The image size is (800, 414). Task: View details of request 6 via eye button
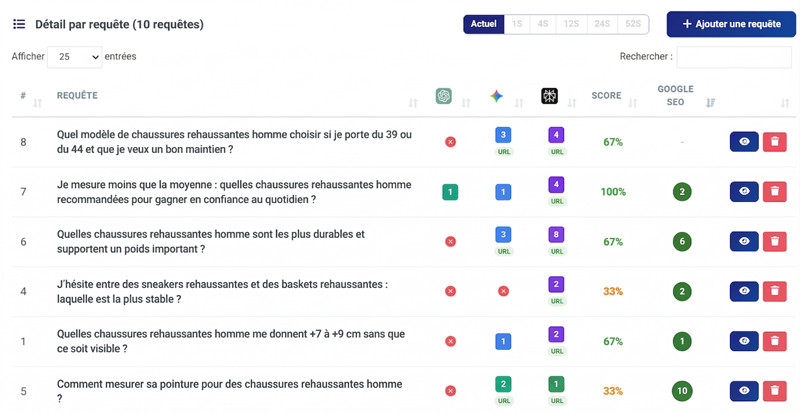744,241
